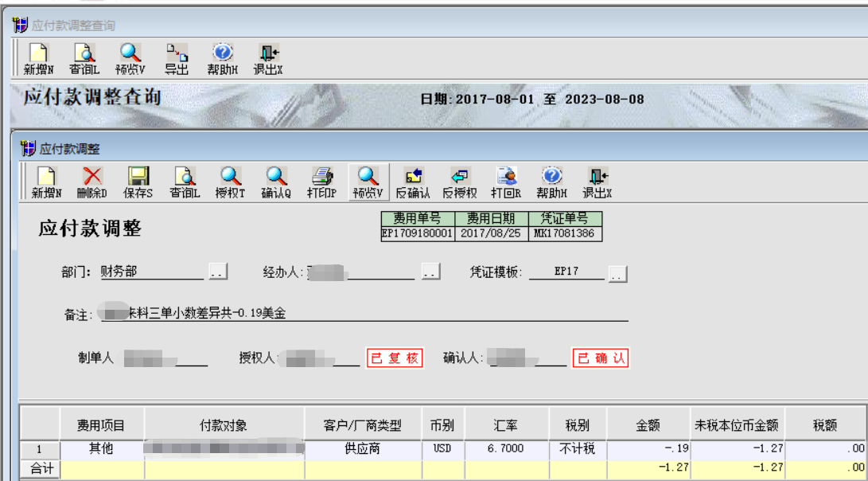This screenshot has height=481, width=868.
Task: Click 退出X in the 应付款调整查询 toolbar
Action: click(x=268, y=59)
